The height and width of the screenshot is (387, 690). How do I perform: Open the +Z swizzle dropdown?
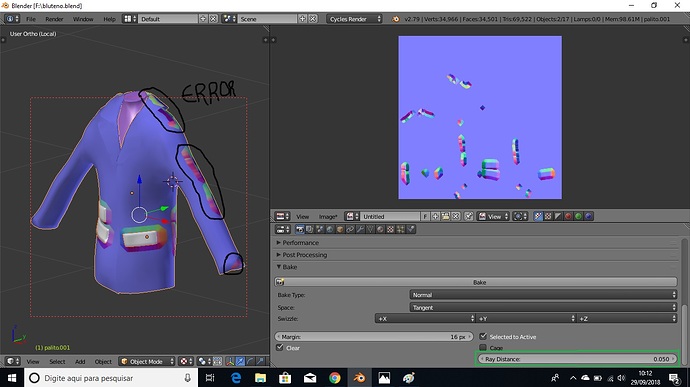(627, 318)
